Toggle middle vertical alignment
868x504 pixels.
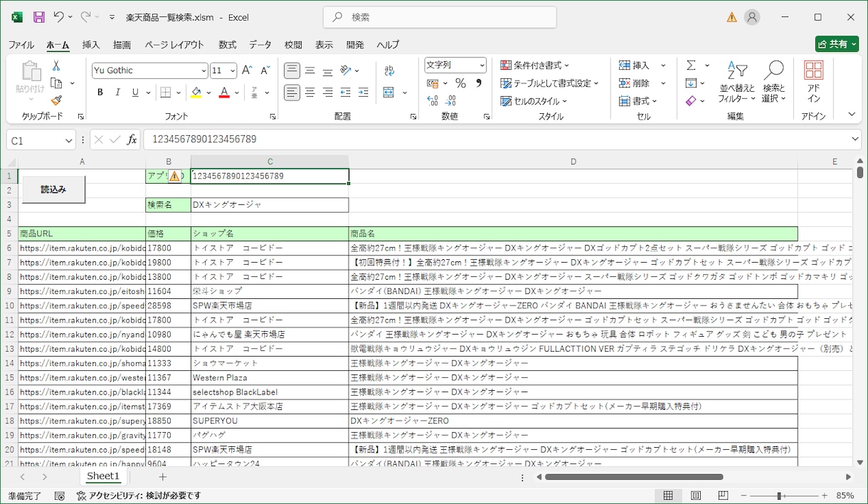point(310,70)
